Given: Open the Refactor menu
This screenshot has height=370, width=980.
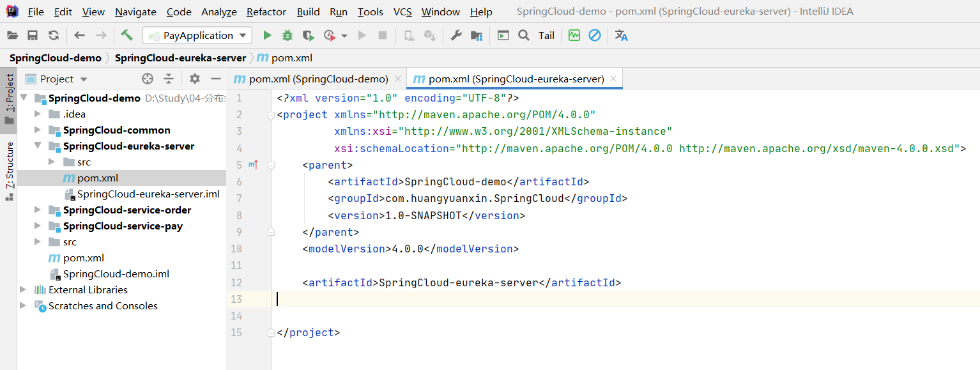Looking at the screenshot, I should coord(266,12).
